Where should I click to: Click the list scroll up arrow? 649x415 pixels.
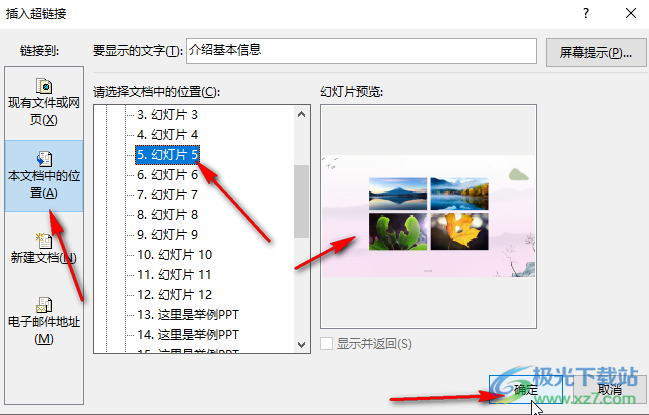(301, 114)
